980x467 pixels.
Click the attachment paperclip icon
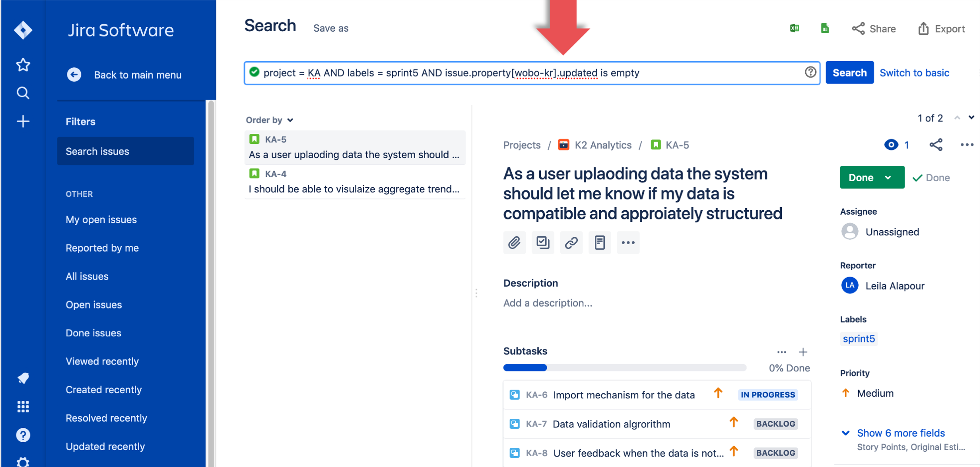click(x=514, y=242)
